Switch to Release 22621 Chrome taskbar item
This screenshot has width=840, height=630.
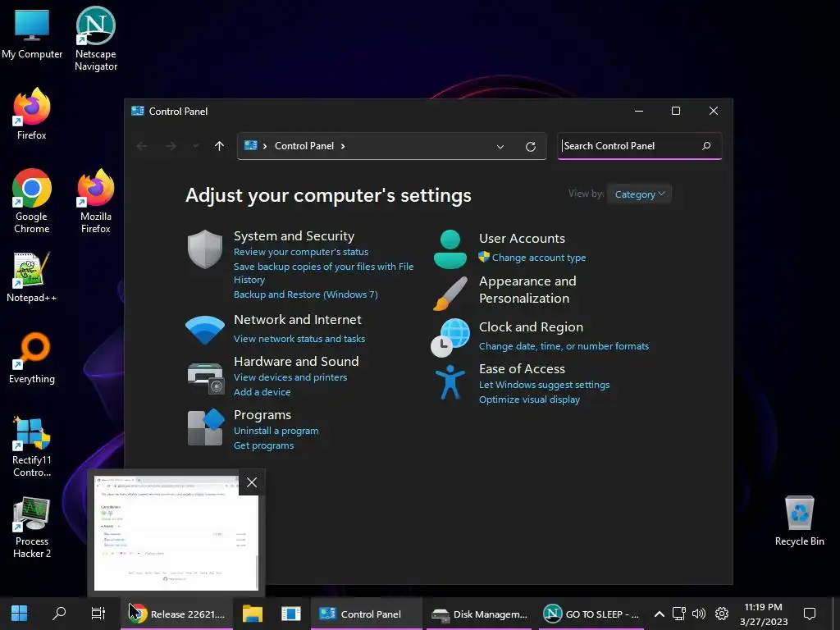(x=178, y=614)
